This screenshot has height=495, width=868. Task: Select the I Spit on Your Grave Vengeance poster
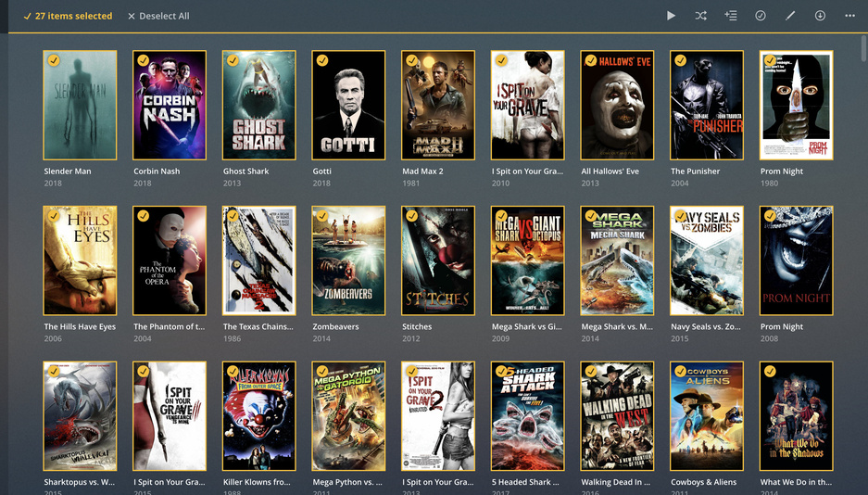170,416
